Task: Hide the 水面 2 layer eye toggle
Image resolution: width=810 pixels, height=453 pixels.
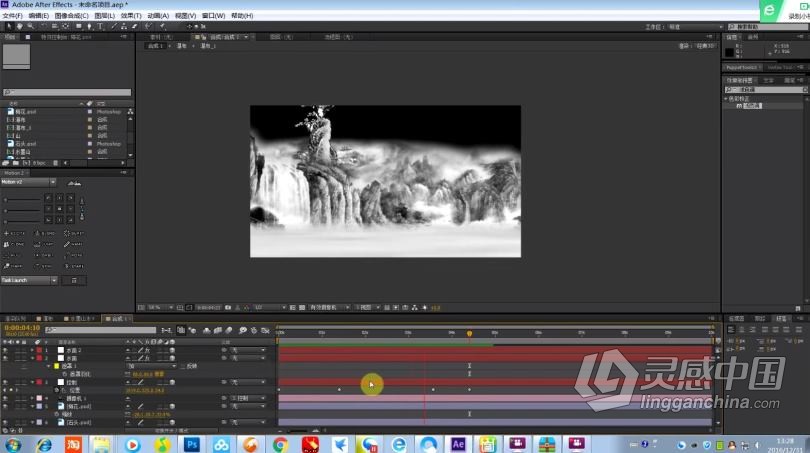Action: (5, 350)
